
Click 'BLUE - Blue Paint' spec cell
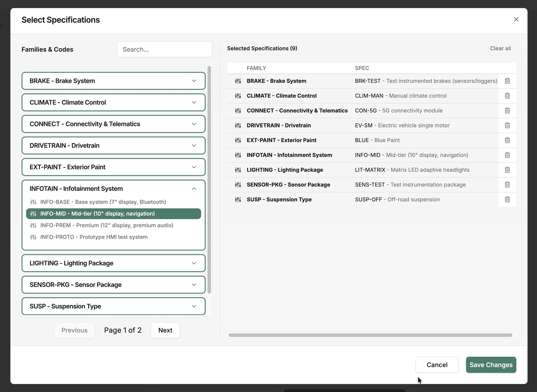point(377,140)
